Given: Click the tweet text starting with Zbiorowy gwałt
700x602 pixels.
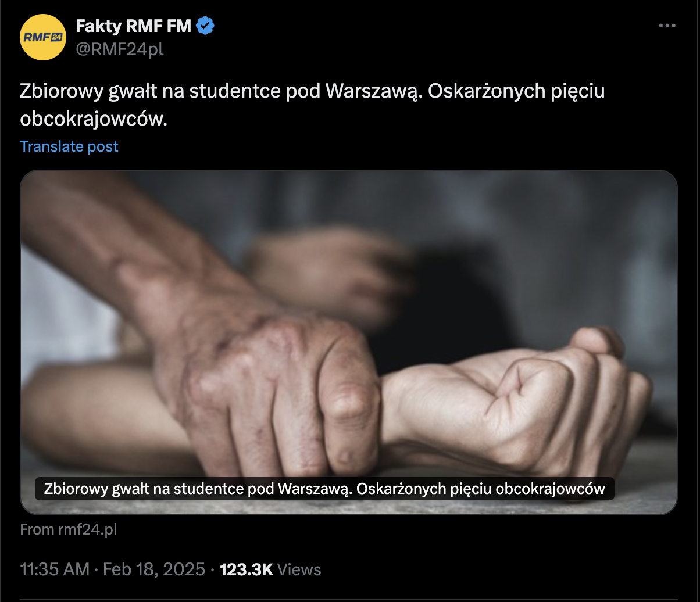Looking at the screenshot, I should click(x=313, y=105).
